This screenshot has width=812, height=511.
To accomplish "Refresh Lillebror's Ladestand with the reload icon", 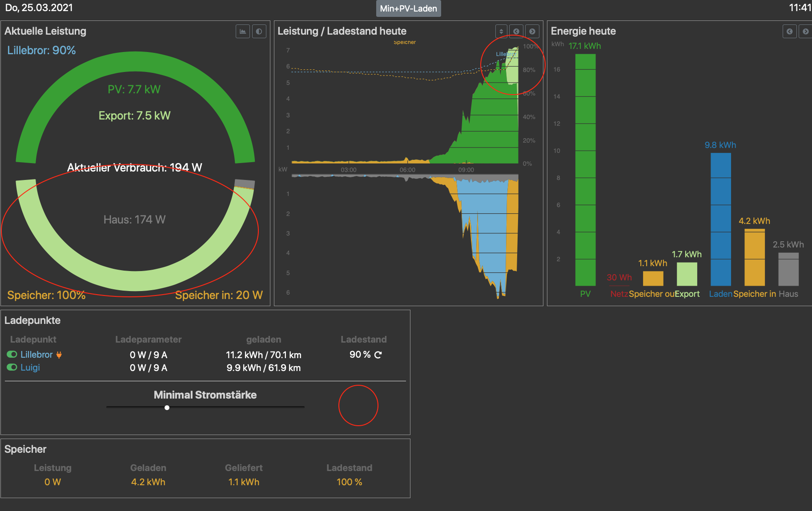I will pos(378,355).
